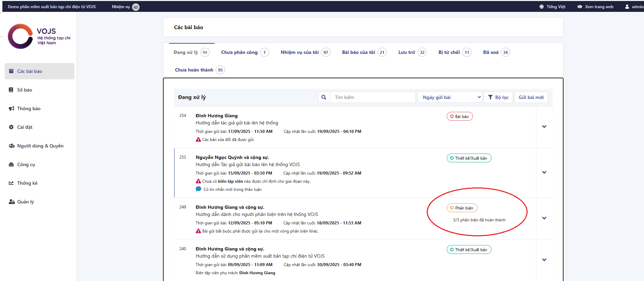Click the Tìm kiếm search field
Image resolution: width=644 pixels, height=281 pixels.
[372, 97]
